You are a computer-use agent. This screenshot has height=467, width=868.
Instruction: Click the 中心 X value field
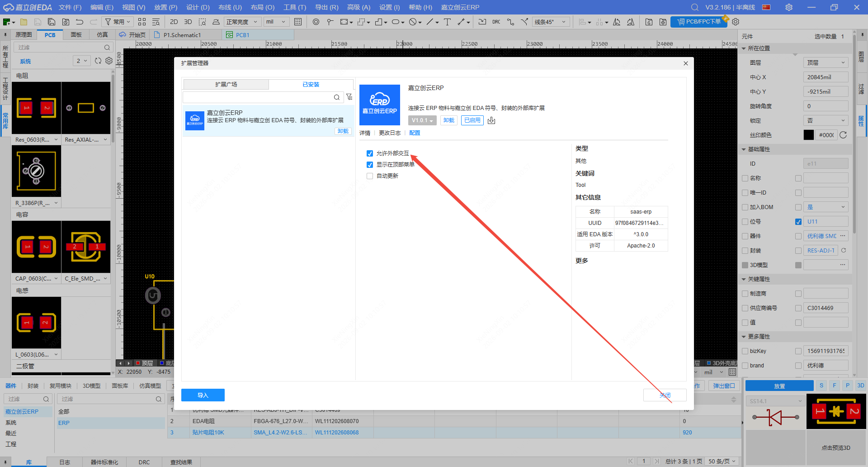pyautogui.click(x=826, y=77)
